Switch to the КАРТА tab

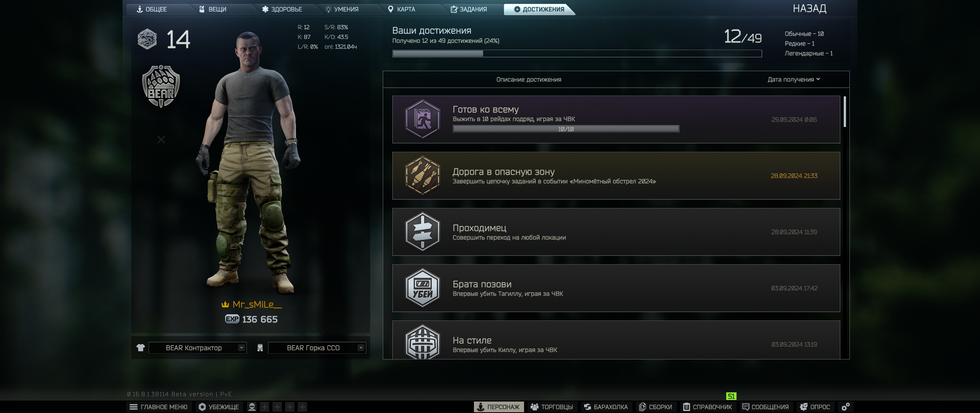point(402,9)
